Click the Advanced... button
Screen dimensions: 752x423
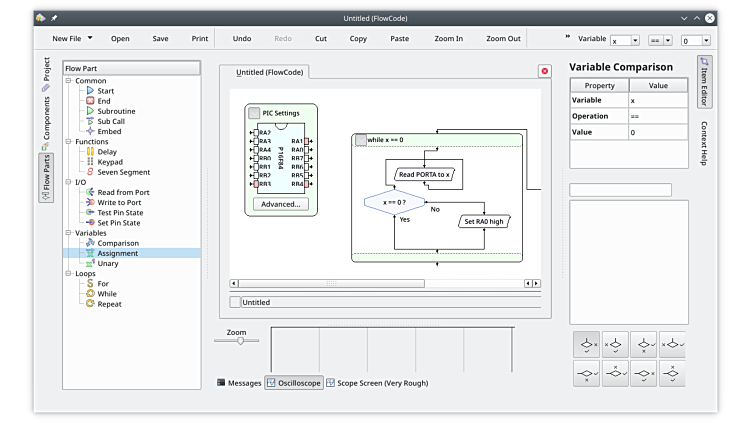tap(280, 204)
